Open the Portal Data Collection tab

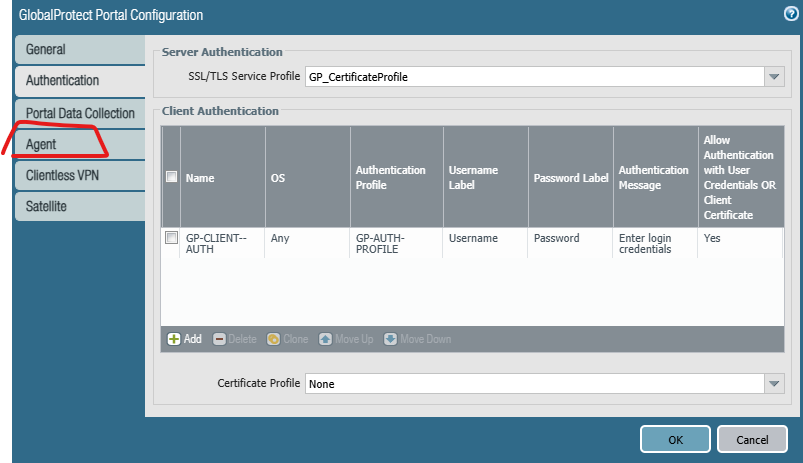[x=80, y=113]
